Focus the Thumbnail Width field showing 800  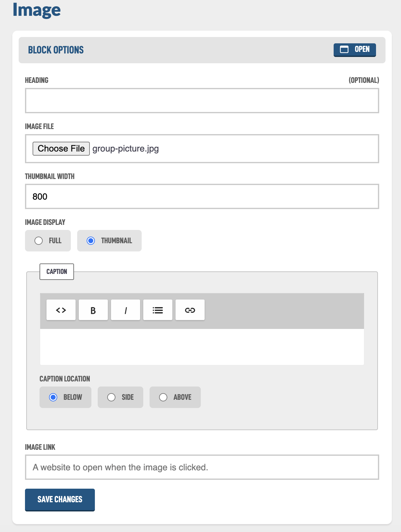click(202, 196)
